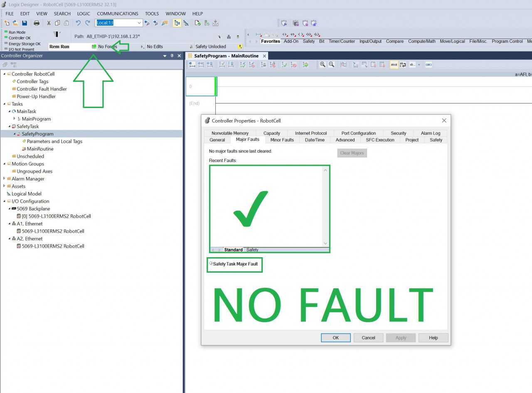This screenshot has height=393, width=532.
Task: Click Zoom Out magnifier in routine toolbar
Action: point(331,64)
